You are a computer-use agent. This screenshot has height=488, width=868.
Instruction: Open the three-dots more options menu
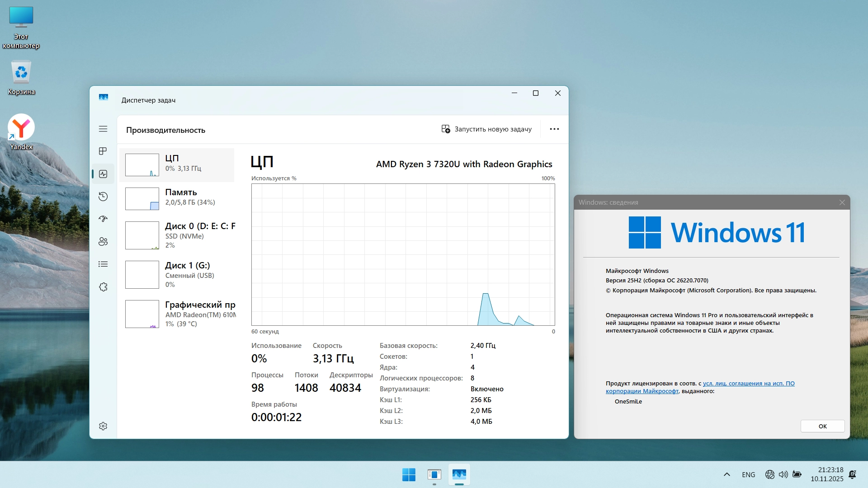pos(554,129)
